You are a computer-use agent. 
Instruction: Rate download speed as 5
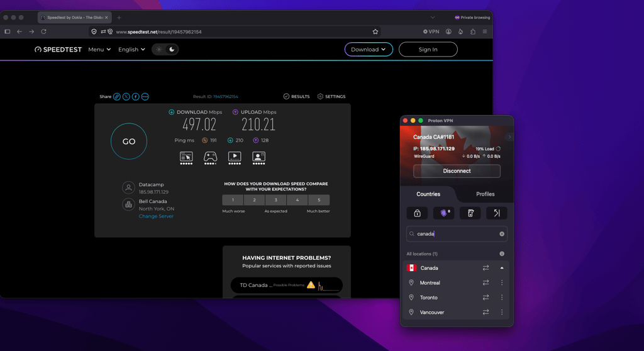[x=319, y=200]
